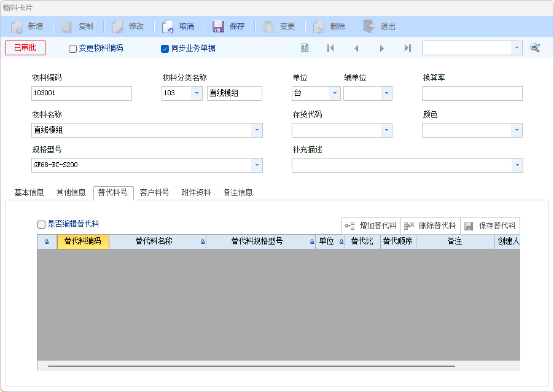
Task: Open the 单位 dropdown showing 台
Action: coord(335,93)
